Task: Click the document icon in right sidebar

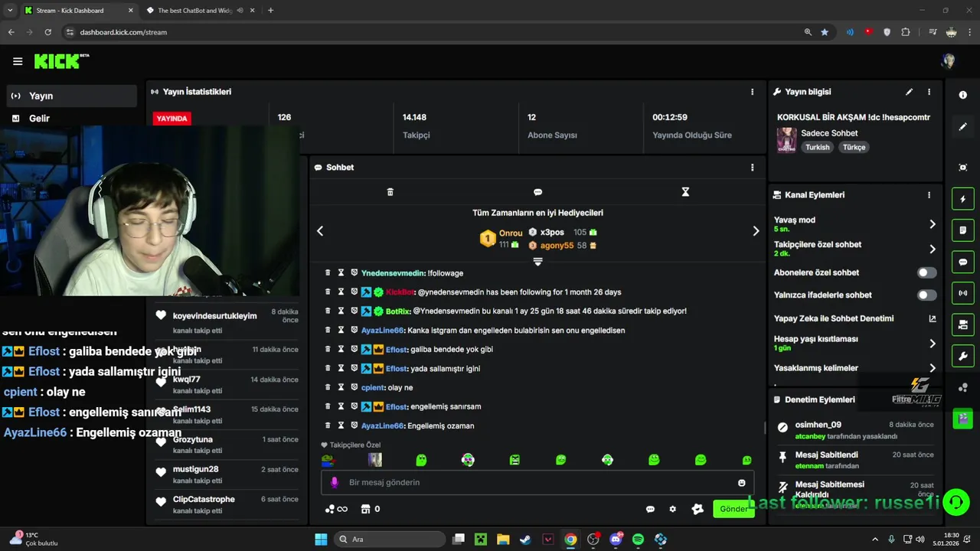Action: click(x=963, y=230)
